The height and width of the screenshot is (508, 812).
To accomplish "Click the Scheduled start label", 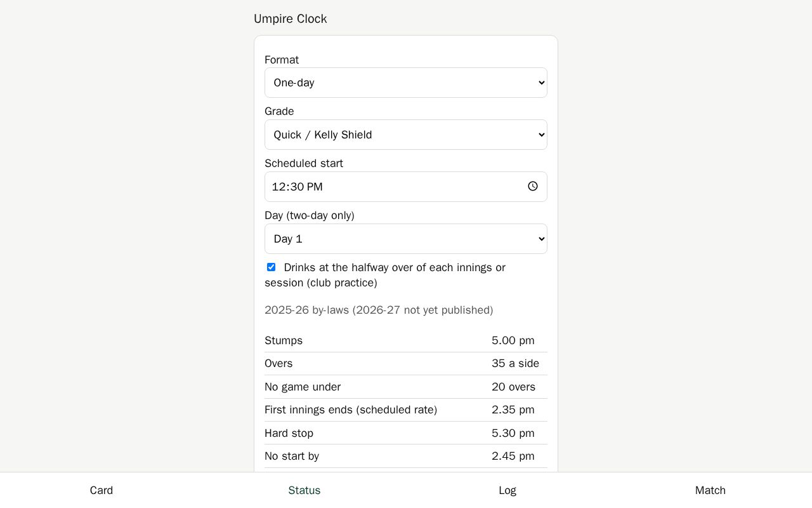I will (304, 163).
